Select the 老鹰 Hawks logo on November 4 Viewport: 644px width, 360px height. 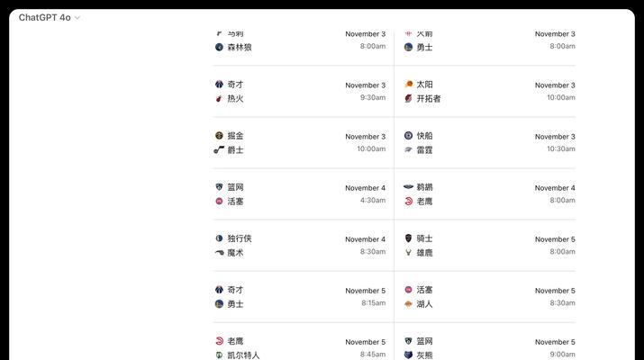(x=408, y=201)
